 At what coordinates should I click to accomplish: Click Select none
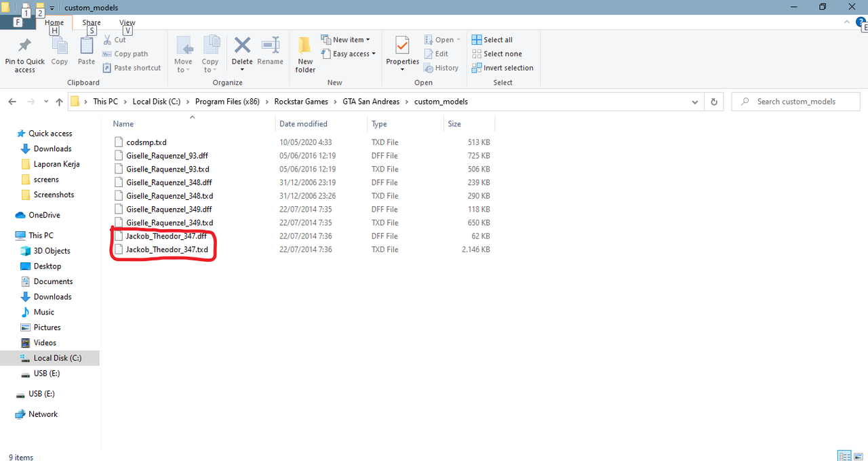pos(497,54)
